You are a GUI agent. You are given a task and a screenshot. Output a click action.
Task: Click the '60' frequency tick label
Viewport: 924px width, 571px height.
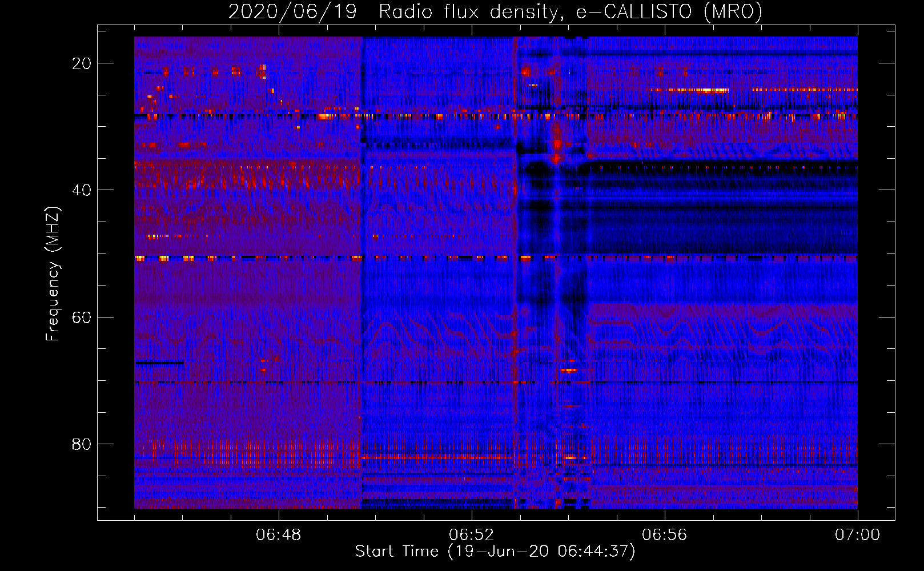82,317
